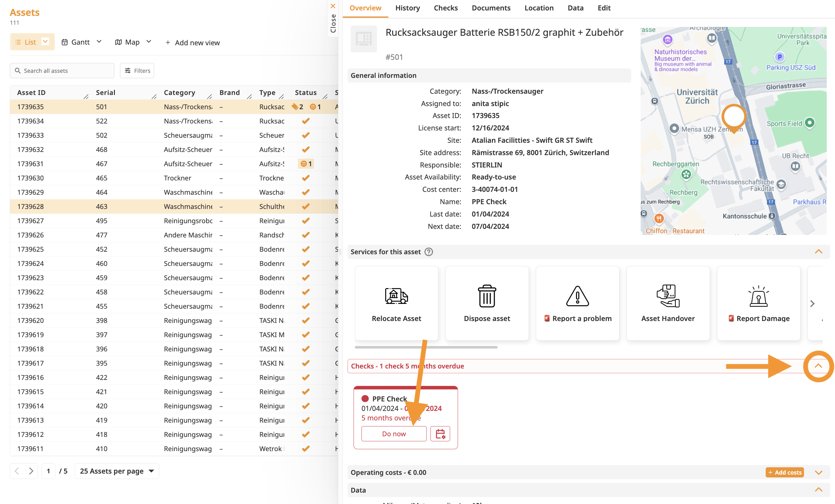This screenshot has height=504, width=835.
Task: Open the 25 Assets per page dropdown
Action: [x=117, y=471]
